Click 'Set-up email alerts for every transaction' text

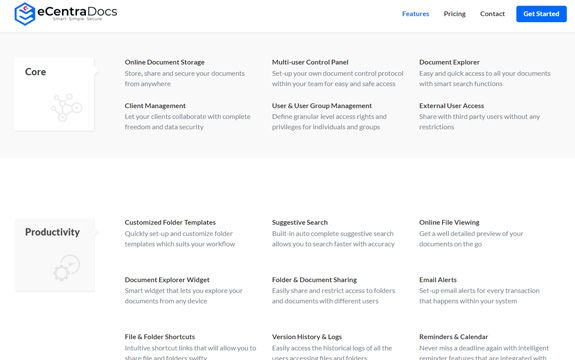tap(479, 291)
